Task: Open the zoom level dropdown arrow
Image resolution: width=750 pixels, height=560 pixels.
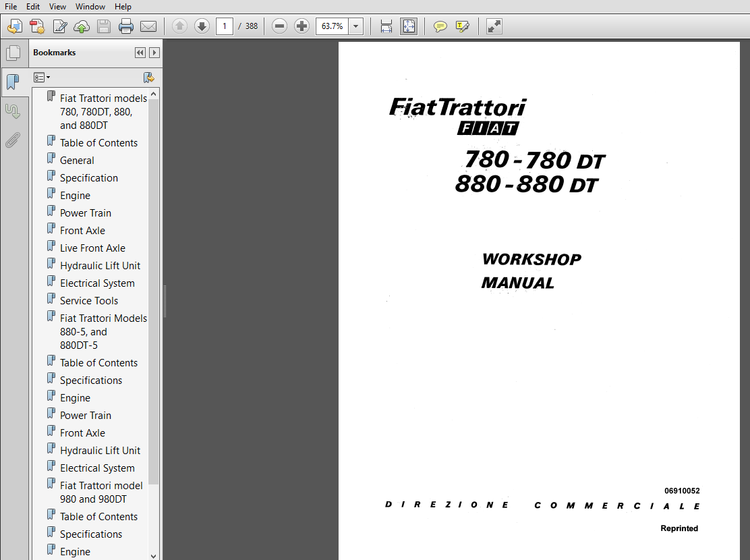Action: tap(356, 26)
